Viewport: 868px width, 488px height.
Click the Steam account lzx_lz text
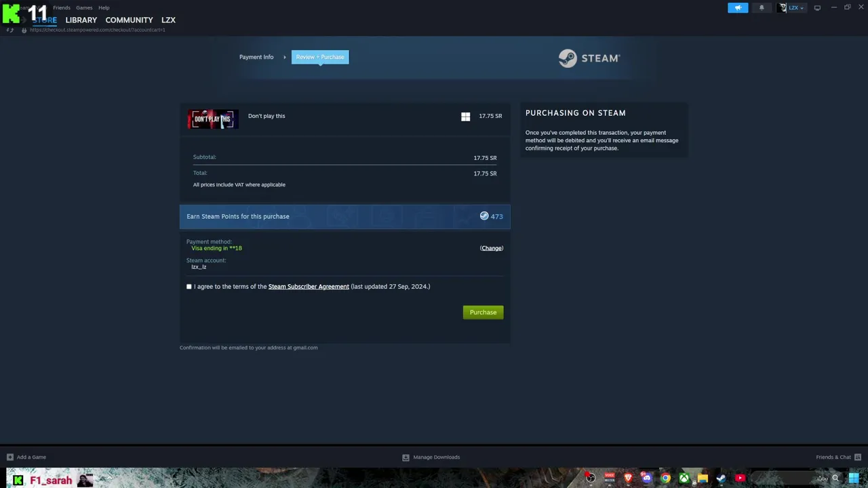199,267
